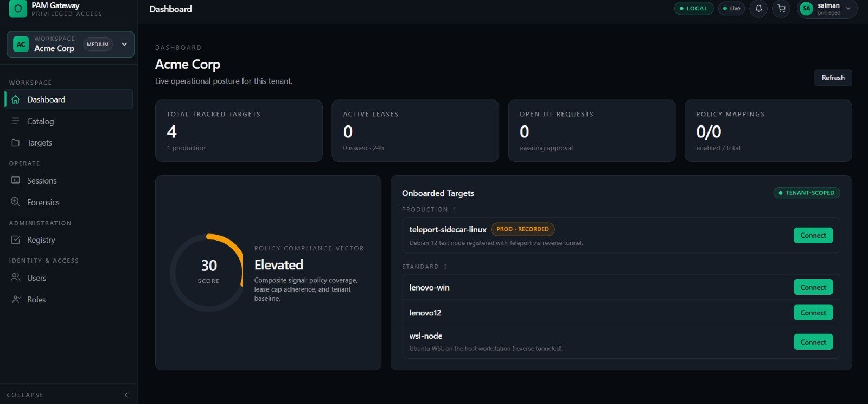Click the COLLAPSE label in sidebar
The height and width of the screenshot is (404, 868).
[x=25, y=395]
